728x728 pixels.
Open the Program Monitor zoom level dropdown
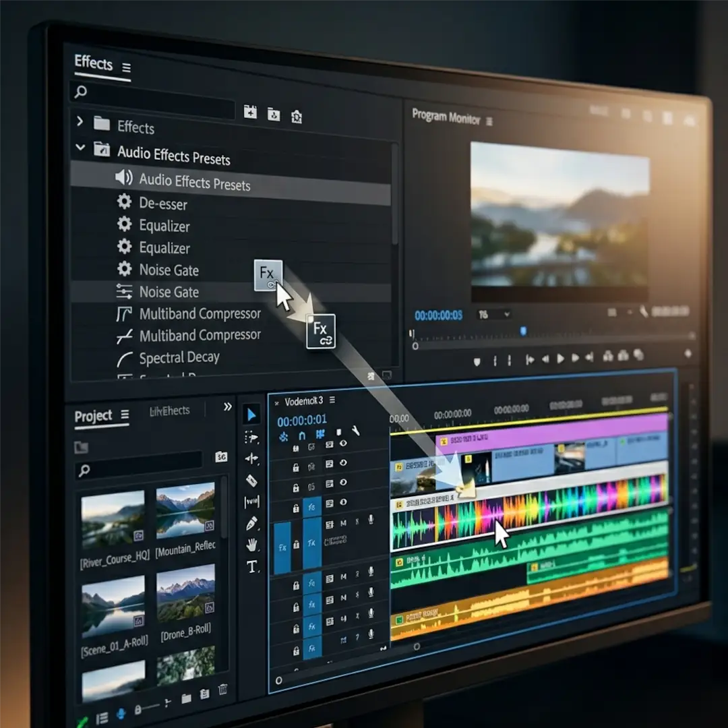[x=493, y=315]
